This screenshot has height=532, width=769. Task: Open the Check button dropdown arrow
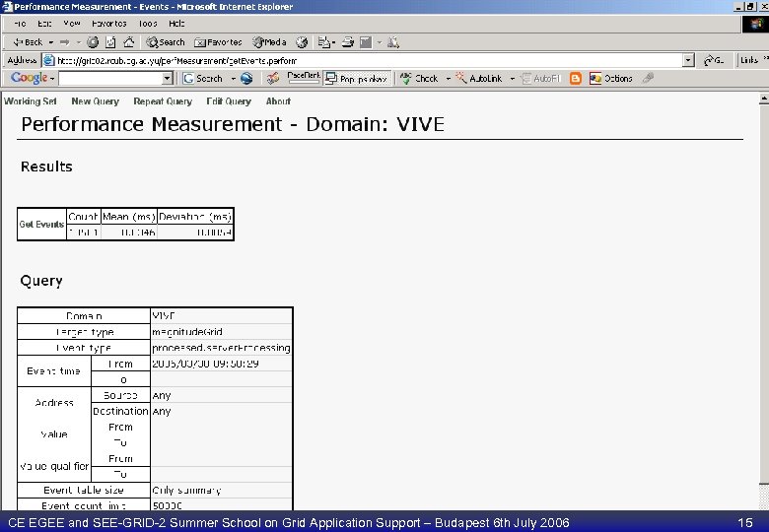[x=448, y=79]
